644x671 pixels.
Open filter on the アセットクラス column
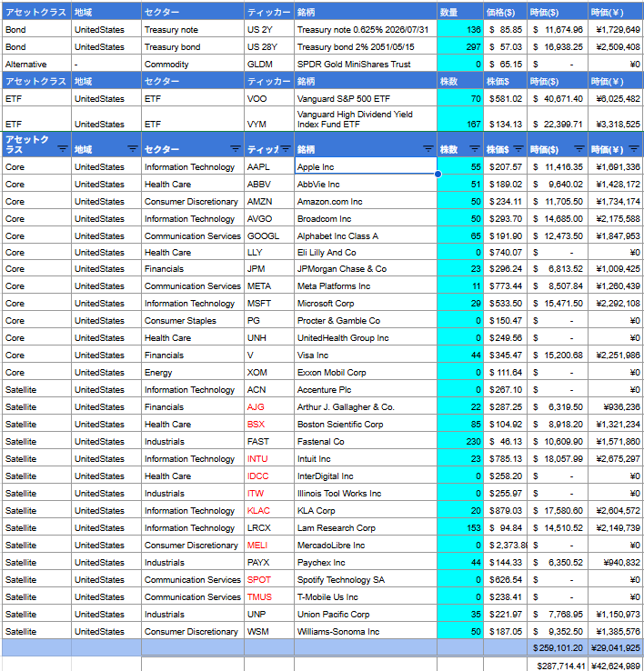click(63, 149)
